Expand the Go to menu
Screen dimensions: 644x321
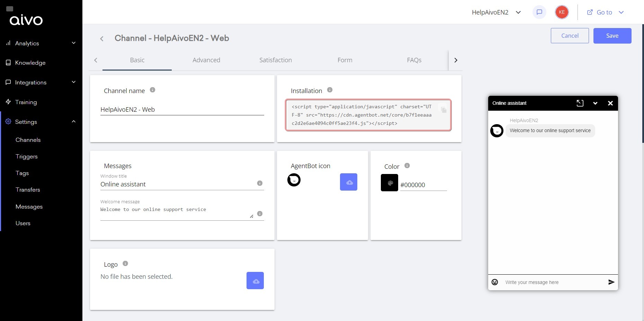click(621, 12)
